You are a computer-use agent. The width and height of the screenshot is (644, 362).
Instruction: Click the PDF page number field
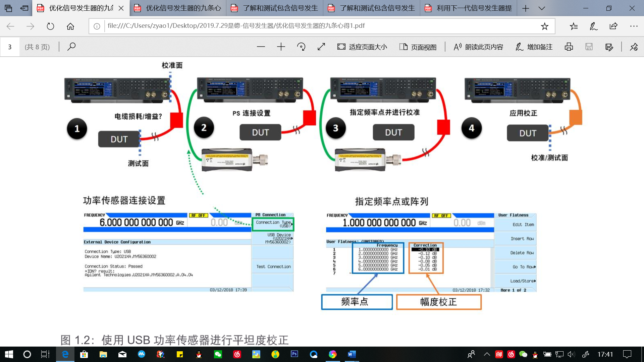click(10, 47)
